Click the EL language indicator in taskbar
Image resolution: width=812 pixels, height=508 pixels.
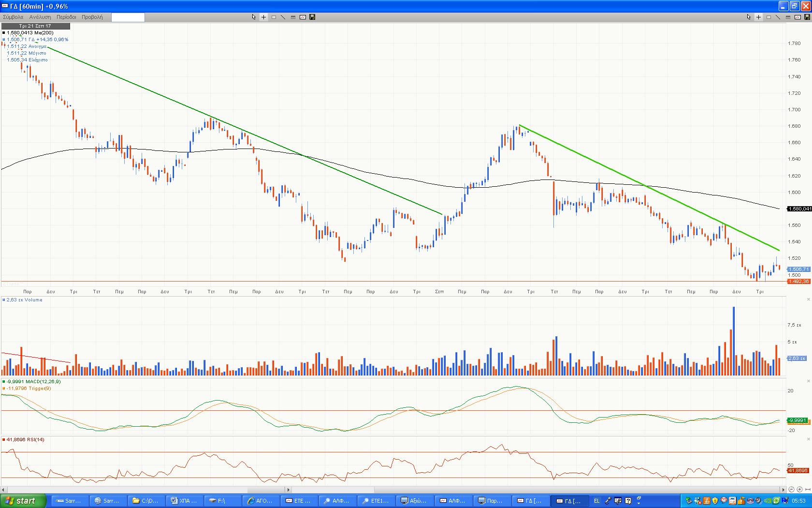(x=596, y=501)
